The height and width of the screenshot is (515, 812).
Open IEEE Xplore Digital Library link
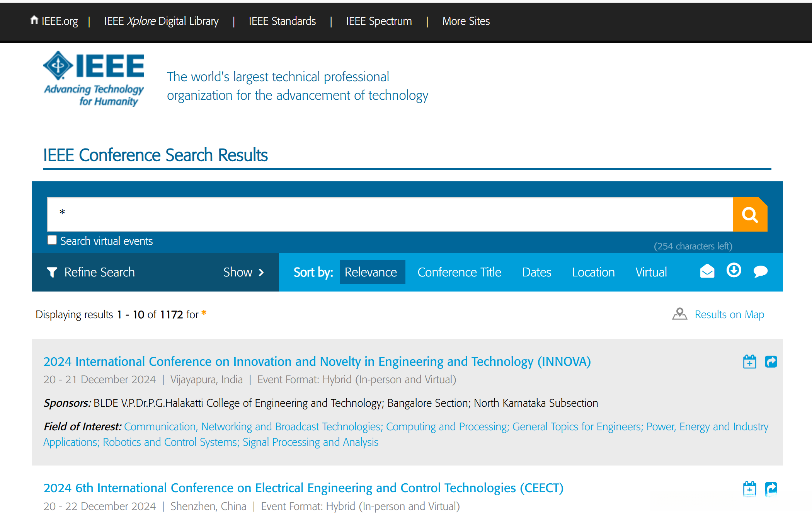pos(161,21)
